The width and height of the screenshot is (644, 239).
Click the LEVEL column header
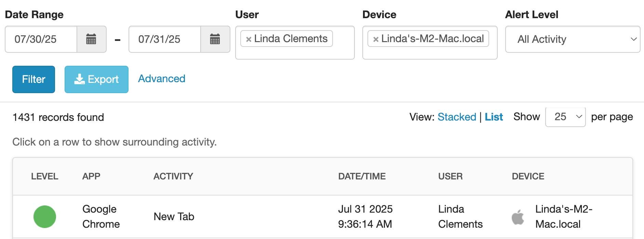tap(44, 176)
